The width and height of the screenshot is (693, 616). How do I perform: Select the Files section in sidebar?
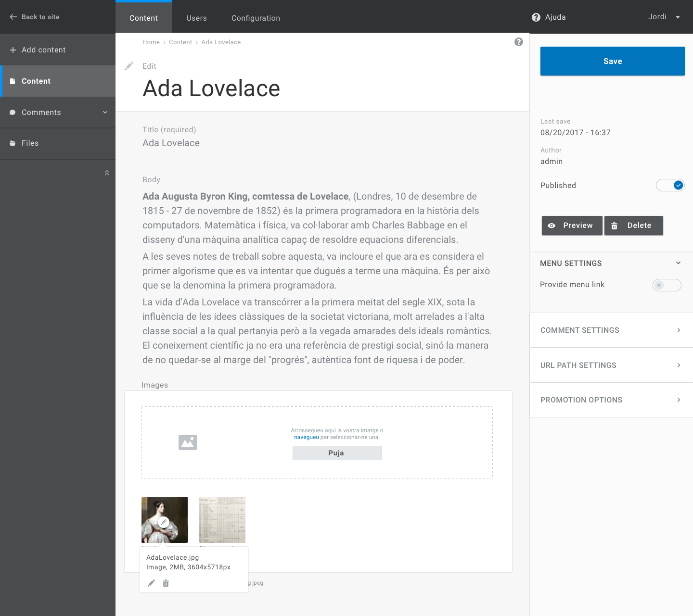tap(30, 143)
